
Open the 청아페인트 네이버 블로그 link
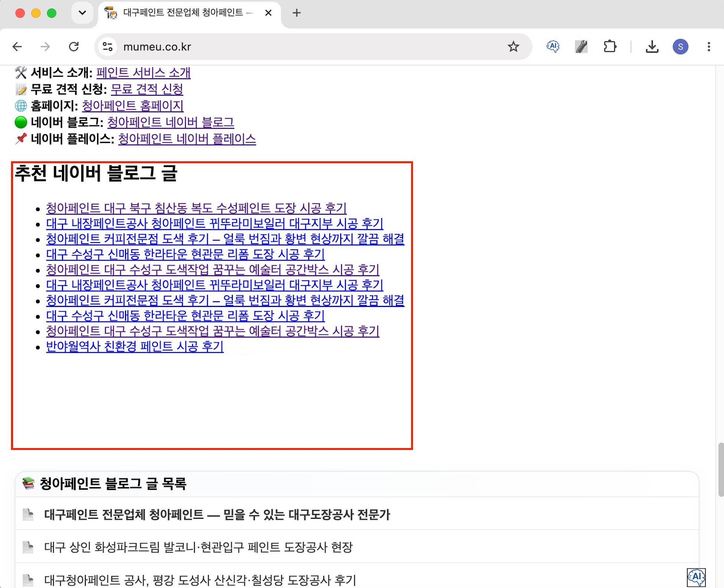coord(171,122)
